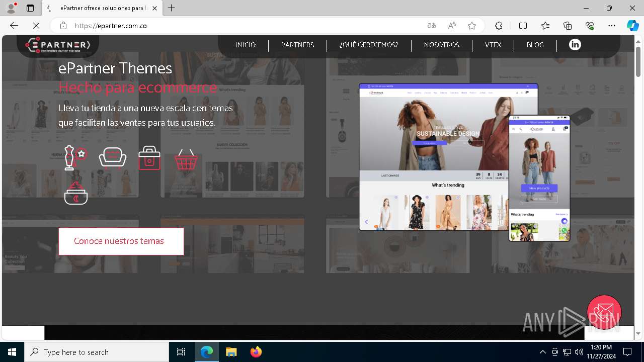
Task: View site information lock icon
Action: click(x=63, y=26)
